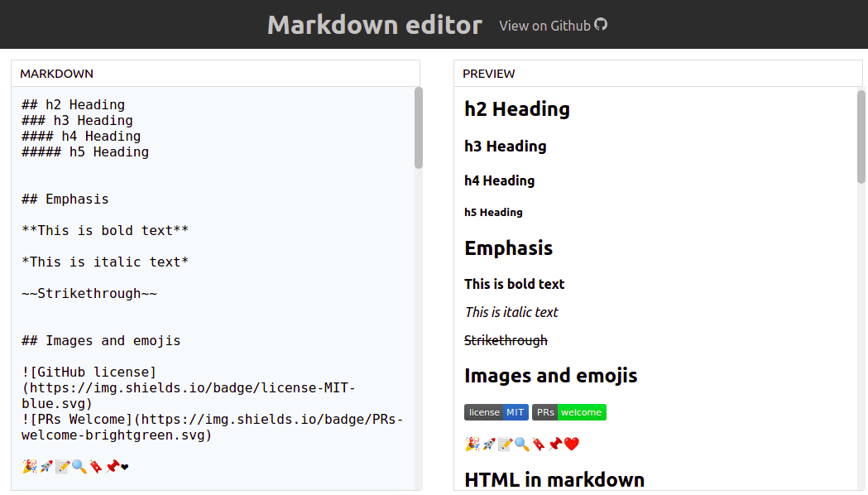Select the red heart emoji in the preview
Image resolution: width=868 pixels, height=495 pixels.
click(571, 444)
